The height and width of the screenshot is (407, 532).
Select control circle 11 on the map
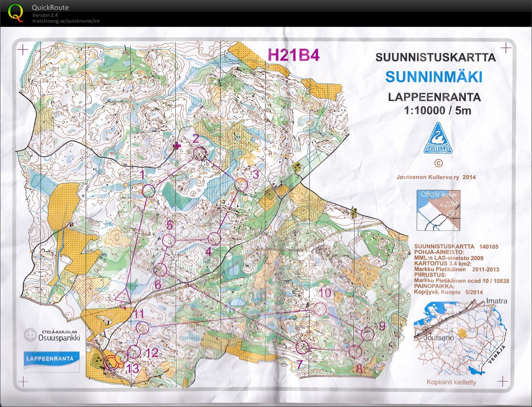click(x=142, y=328)
